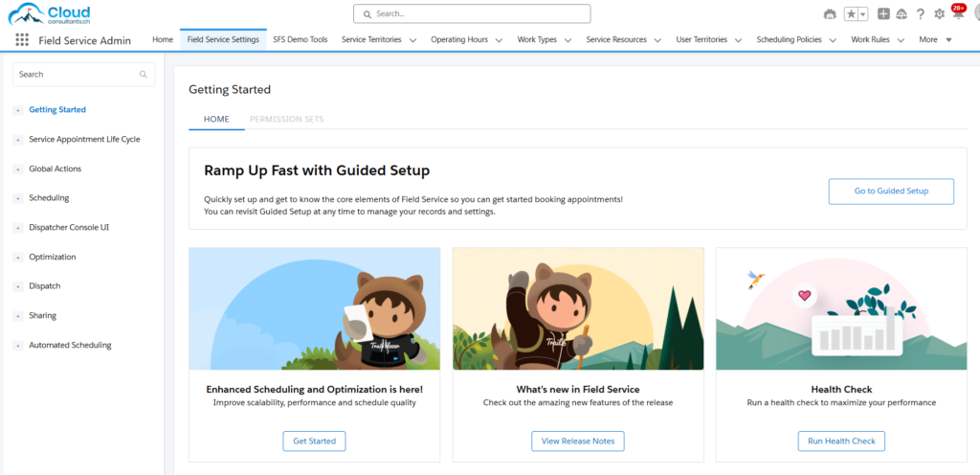Open the Setup gear icon
Viewport: 980px width, 475px height.
click(x=939, y=14)
